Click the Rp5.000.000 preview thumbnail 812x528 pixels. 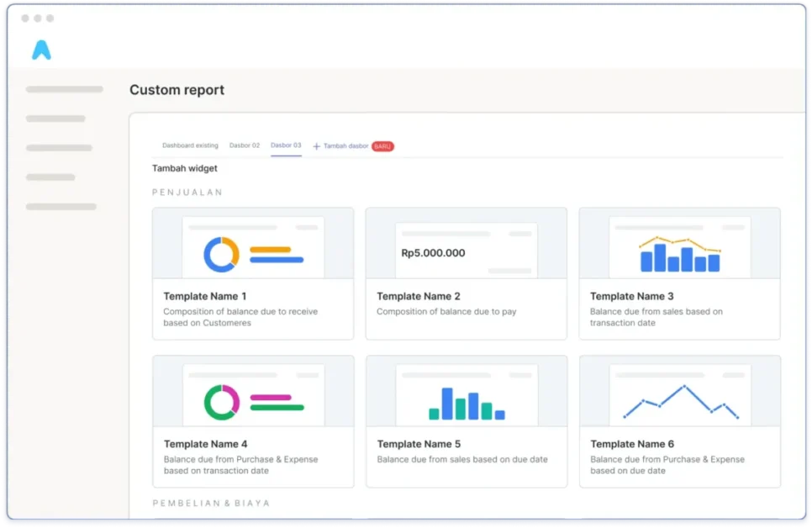tap(466, 251)
